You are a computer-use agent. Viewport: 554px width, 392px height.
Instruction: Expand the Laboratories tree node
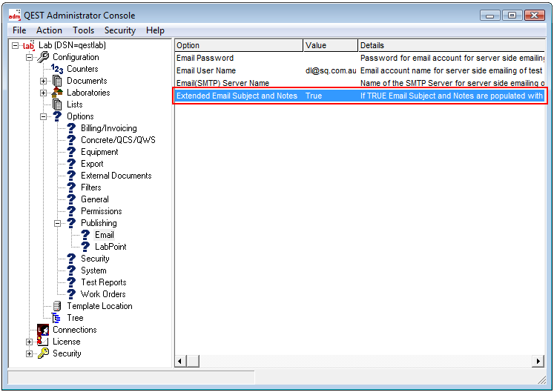[44, 93]
